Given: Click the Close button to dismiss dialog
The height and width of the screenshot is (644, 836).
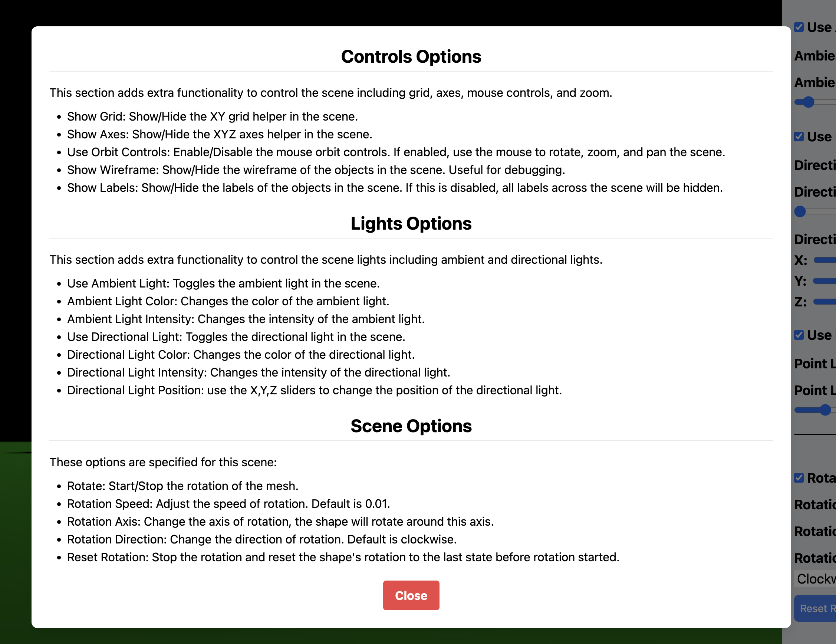Looking at the screenshot, I should (x=411, y=595).
